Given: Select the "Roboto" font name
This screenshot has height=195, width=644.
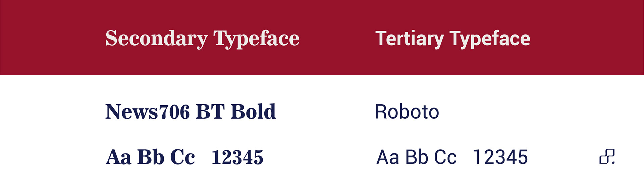Looking at the screenshot, I should coord(407,112).
